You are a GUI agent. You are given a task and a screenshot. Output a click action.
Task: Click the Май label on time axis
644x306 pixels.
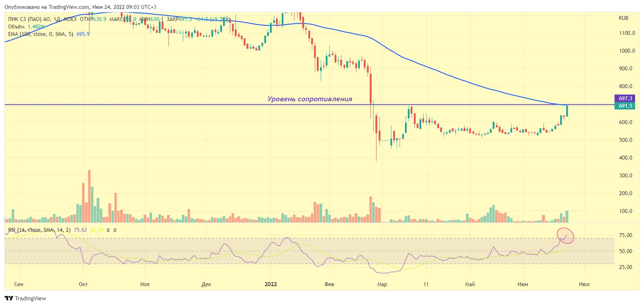click(x=470, y=284)
